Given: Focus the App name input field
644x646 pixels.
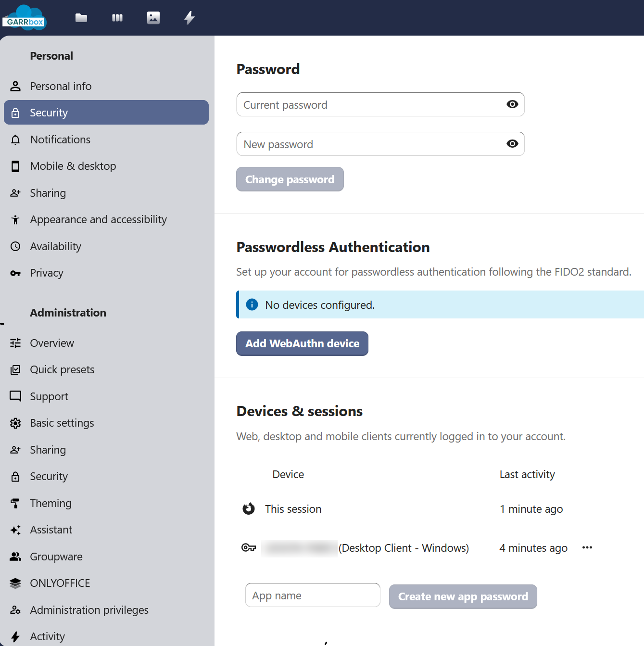Looking at the screenshot, I should click(x=313, y=595).
